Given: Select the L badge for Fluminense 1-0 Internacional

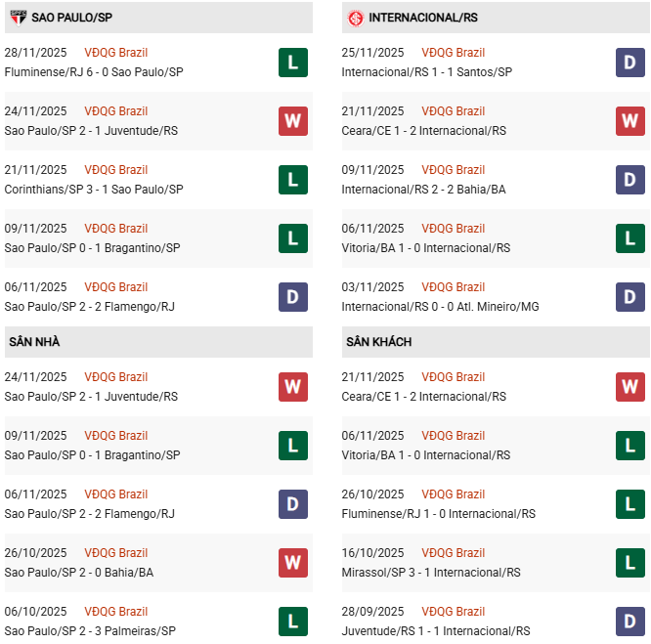Looking at the screenshot, I should pyautogui.click(x=629, y=504).
